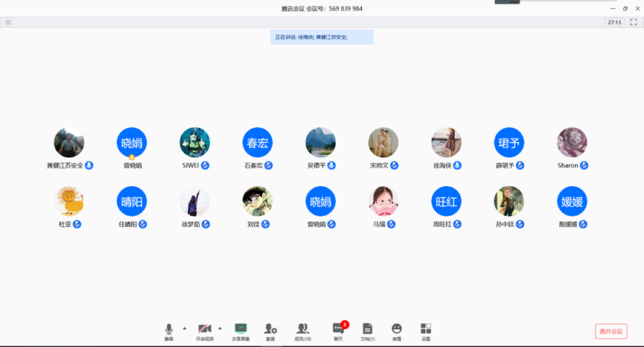644x347 pixels.
Task: Toggle fullscreen mode icon at top right
Action: point(634,22)
